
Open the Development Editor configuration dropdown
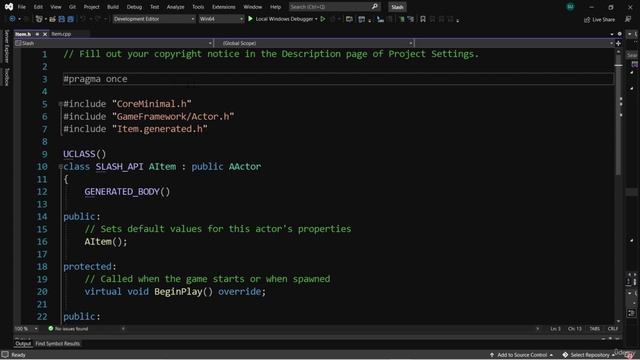[154, 19]
